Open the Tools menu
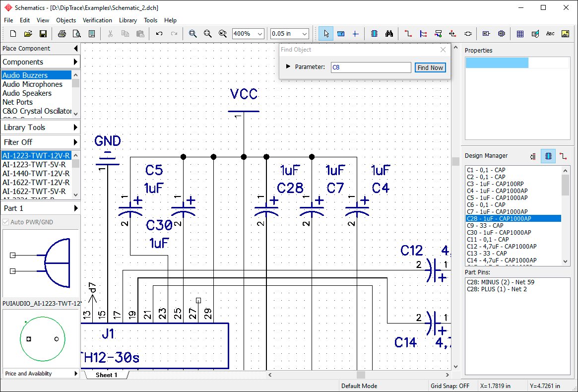 click(150, 20)
